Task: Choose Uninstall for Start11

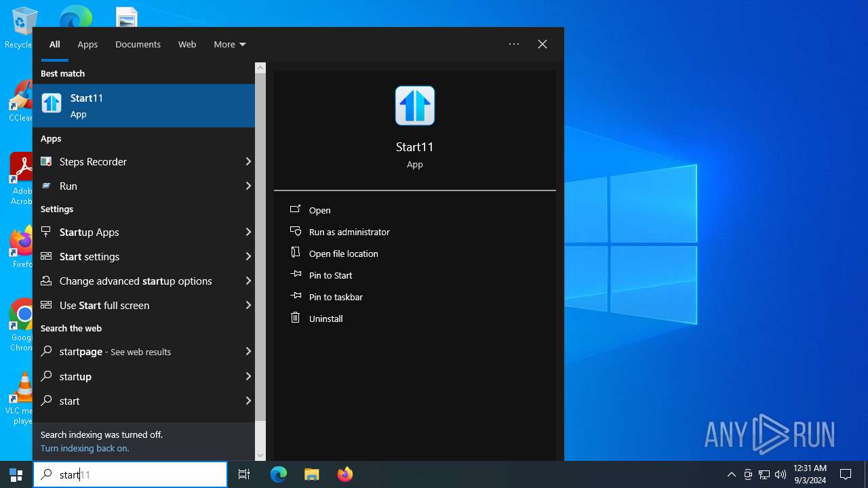Action: click(x=326, y=319)
